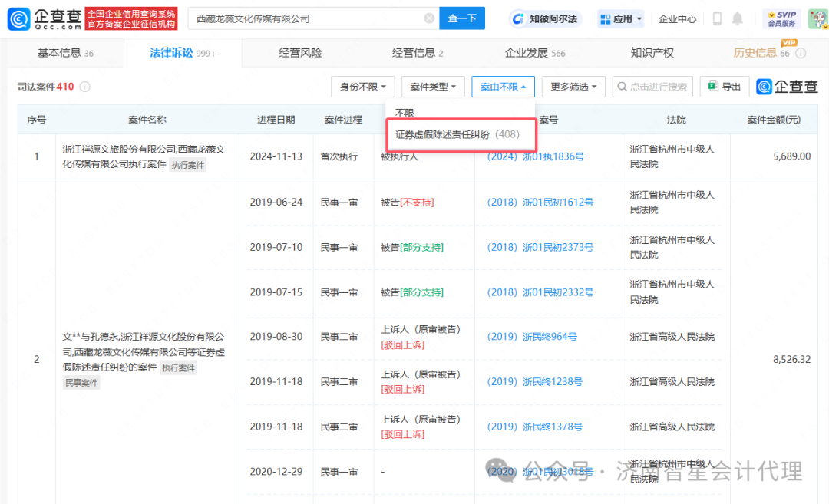Click 查一下 search button
Image resolution: width=829 pixels, height=504 pixels.
[x=462, y=18]
